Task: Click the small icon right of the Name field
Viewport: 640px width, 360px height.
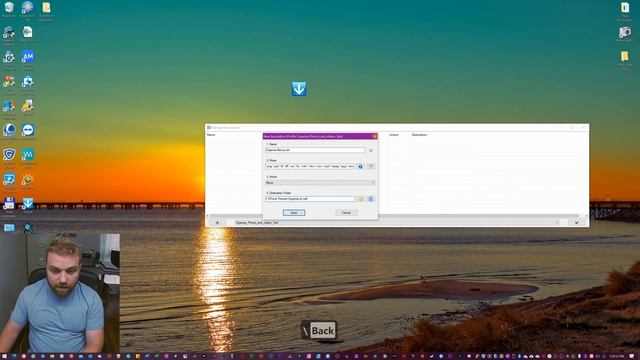Action: coord(371,150)
